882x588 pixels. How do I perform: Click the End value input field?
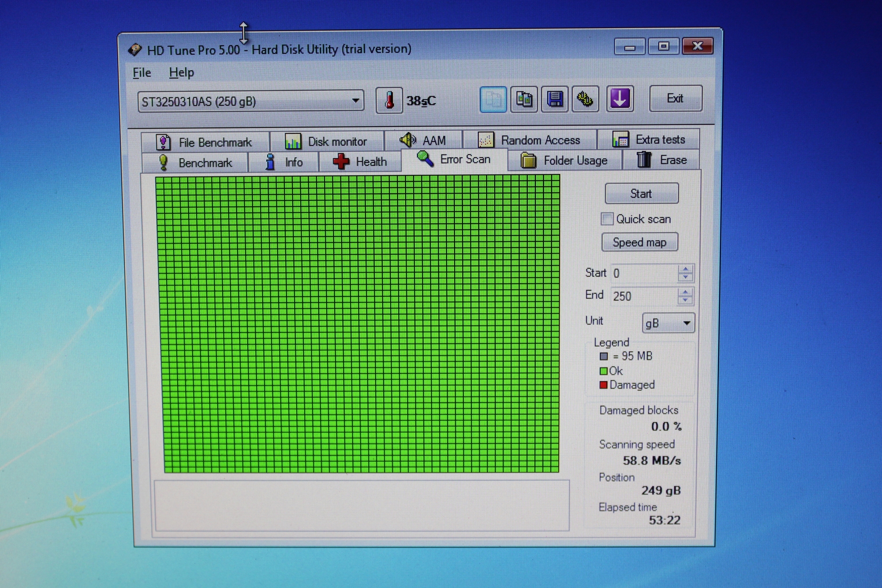click(643, 296)
